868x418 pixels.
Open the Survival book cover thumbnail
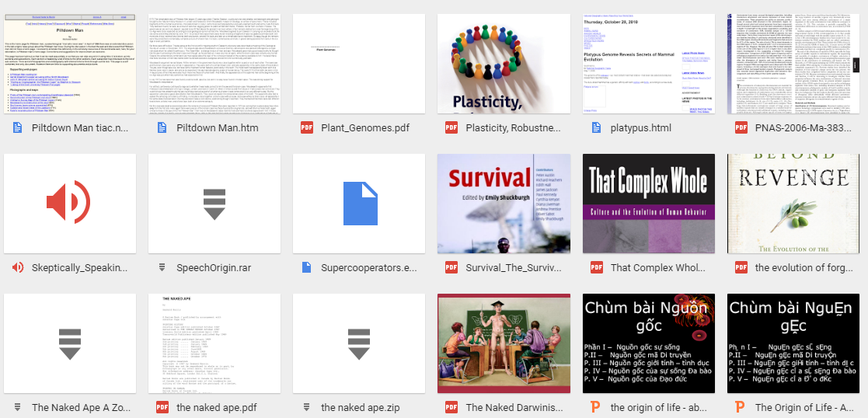click(x=503, y=204)
